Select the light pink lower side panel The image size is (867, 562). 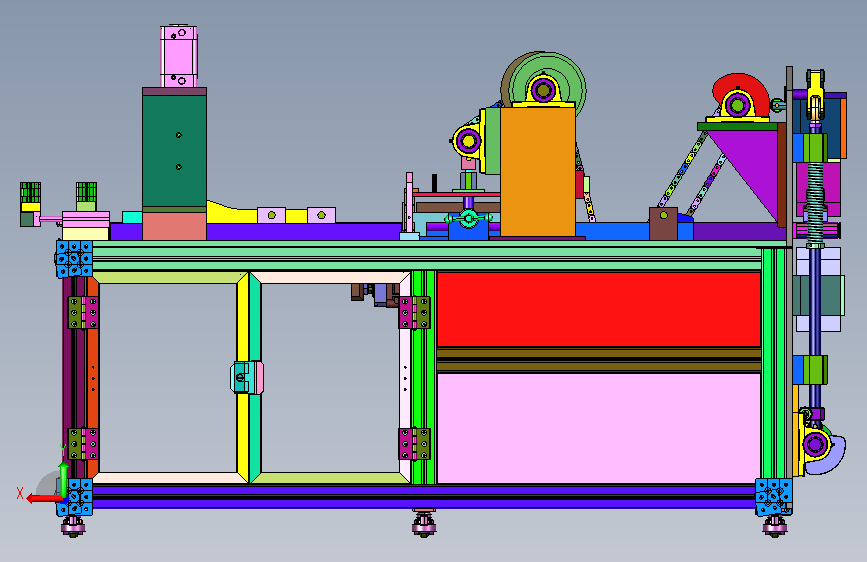click(599, 428)
